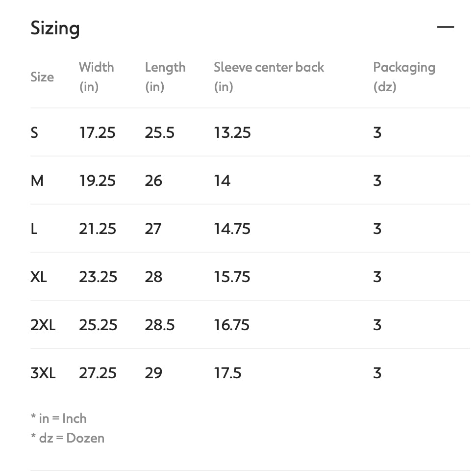Click the 26 length value for M

[153, 181]
